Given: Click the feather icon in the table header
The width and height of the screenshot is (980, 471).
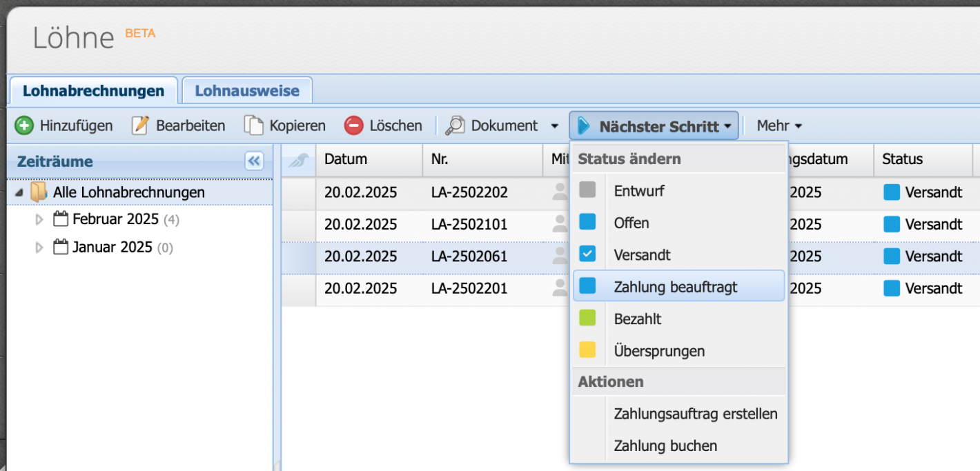Looking at the screenshot, I should (298, 159).
